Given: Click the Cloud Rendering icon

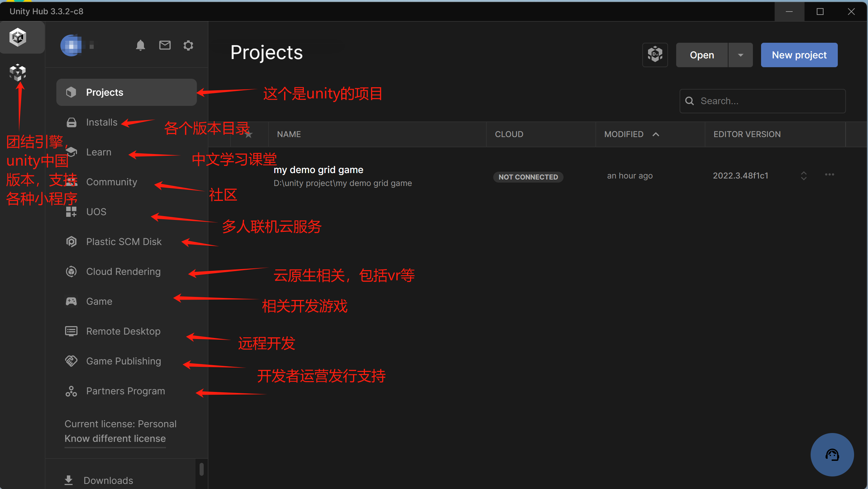Looking at the screenshot, I should [71, 271].
